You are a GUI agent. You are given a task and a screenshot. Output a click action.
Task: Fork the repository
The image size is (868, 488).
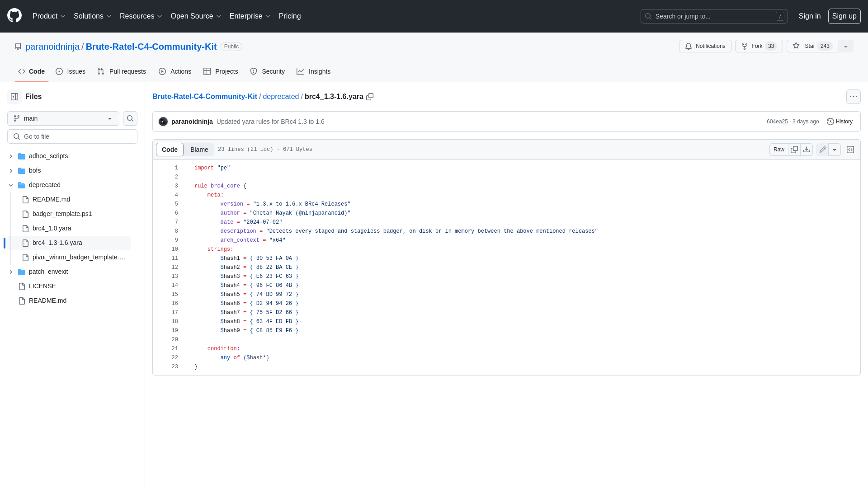coord(759,46)
